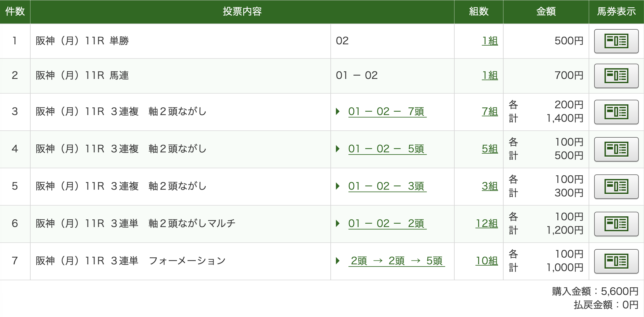The height and width of the screenshot is (317, 644).
Task: Click the 投票内容 column header
Action: pyautogui.click(x=242, y=12)
